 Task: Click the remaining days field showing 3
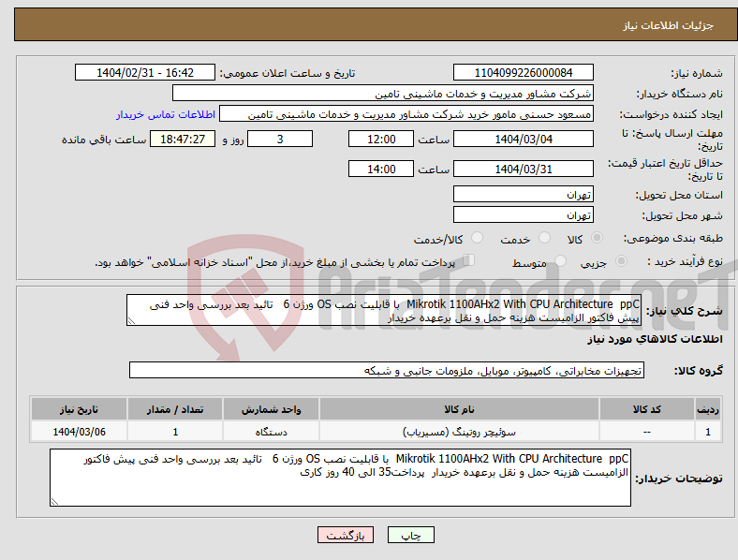tap(280, 139)
